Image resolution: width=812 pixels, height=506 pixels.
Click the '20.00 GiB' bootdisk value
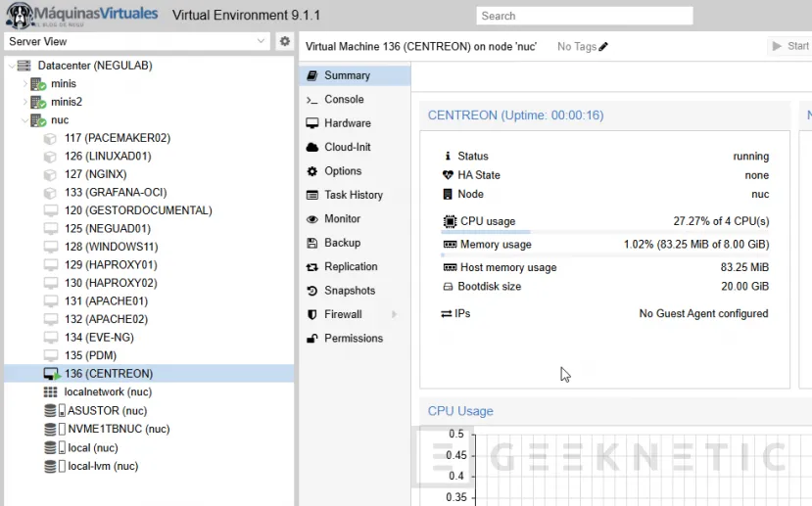pyautogui.click(x=744, y=286)
